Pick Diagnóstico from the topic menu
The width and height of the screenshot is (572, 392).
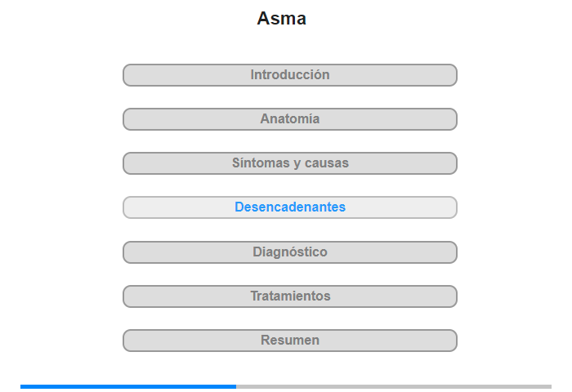(x=290, y=252)
